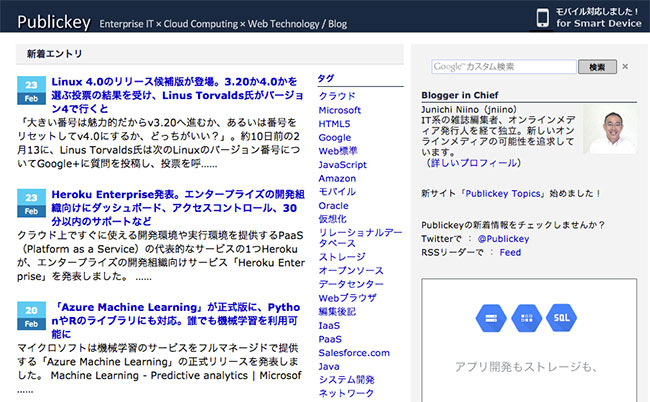
Task: Click the SQL hexagon icon in ad
Action: (x=562, y=318)
